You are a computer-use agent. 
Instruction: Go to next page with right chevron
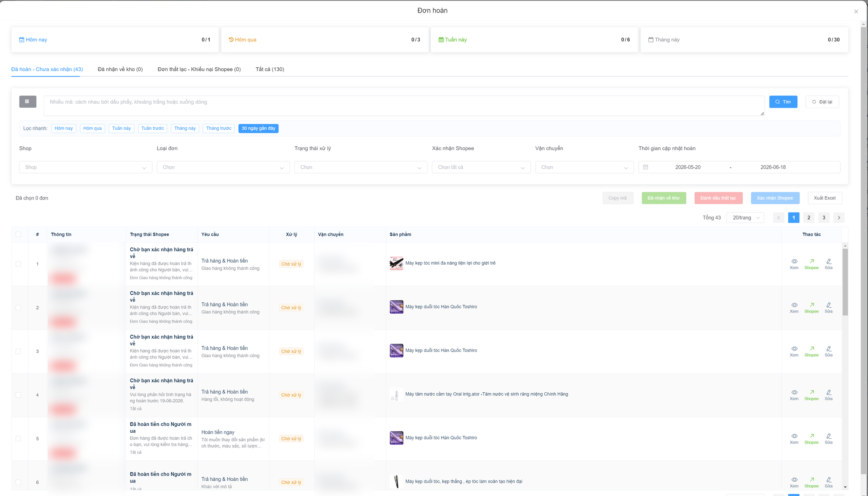point(839,218)
